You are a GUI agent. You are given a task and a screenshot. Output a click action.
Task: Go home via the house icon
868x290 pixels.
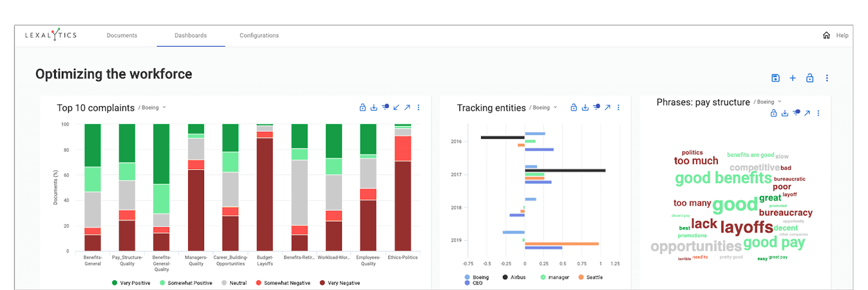tap(826, 35)
